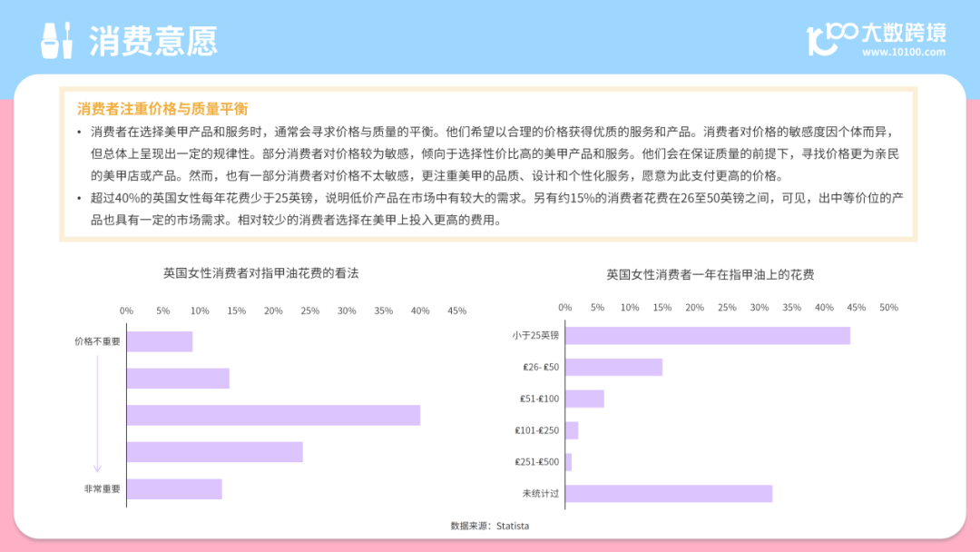Click the label 未统计过
The height and width of the screenshot is (552, 980).
(x=541, y=493)
